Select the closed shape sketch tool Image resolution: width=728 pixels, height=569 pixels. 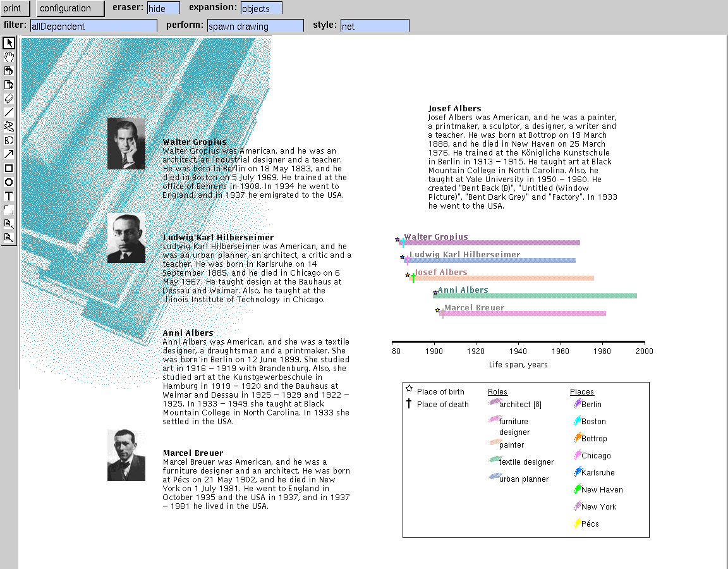(x=9, y=140)
